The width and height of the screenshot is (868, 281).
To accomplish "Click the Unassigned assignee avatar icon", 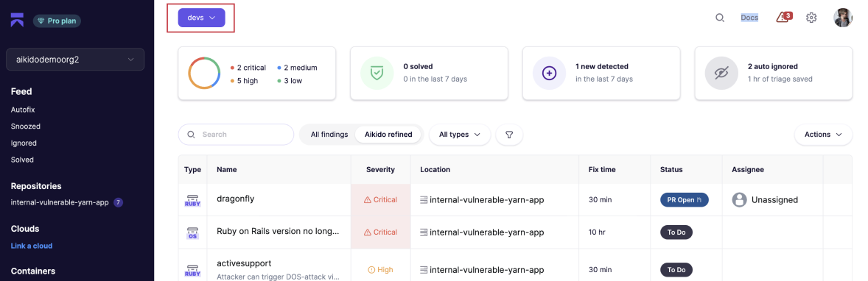I will click(x=740, y=199).
